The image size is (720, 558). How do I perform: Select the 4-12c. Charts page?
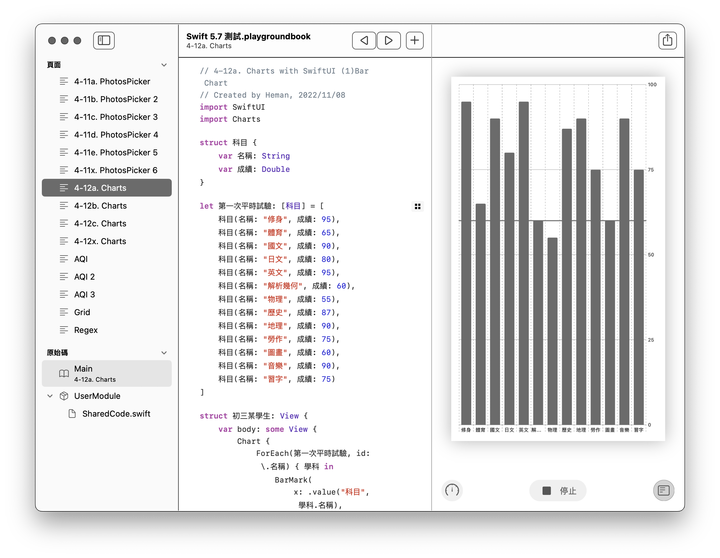tap(107, 223)
